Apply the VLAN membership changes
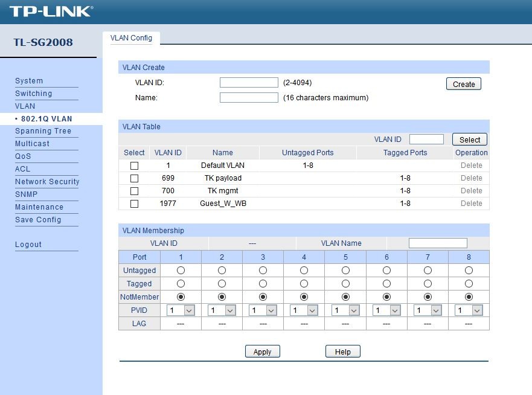The image size is (532, 395). click(x=262, y=351)
